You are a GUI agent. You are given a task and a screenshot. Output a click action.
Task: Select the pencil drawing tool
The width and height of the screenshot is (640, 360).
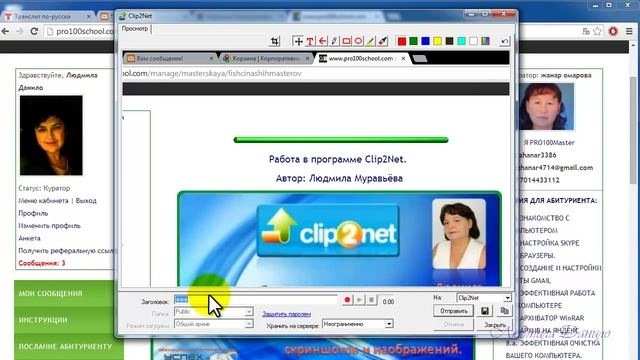pyautogui.click(x=334, y=41)
